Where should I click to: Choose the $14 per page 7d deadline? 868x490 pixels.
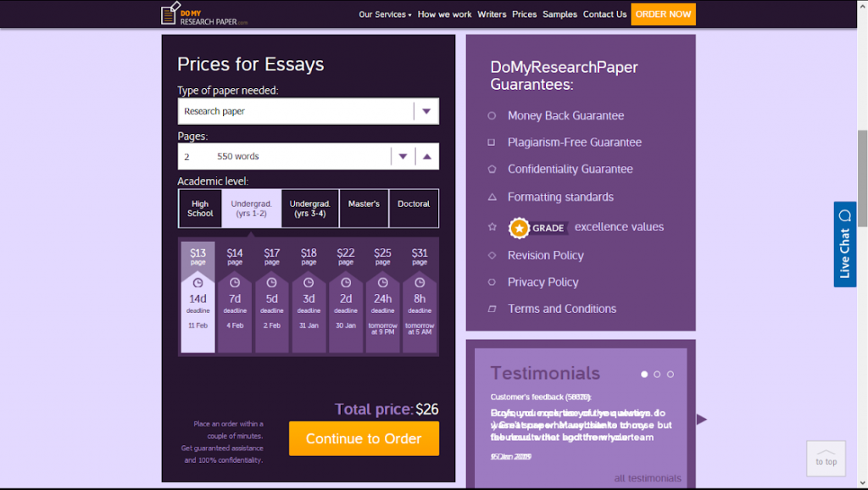pos(235,297)
